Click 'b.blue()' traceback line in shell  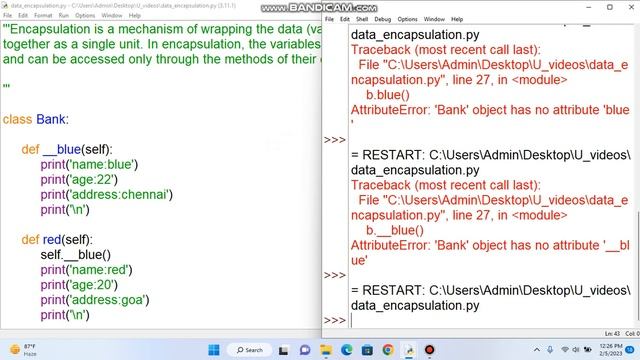point(387,95)
